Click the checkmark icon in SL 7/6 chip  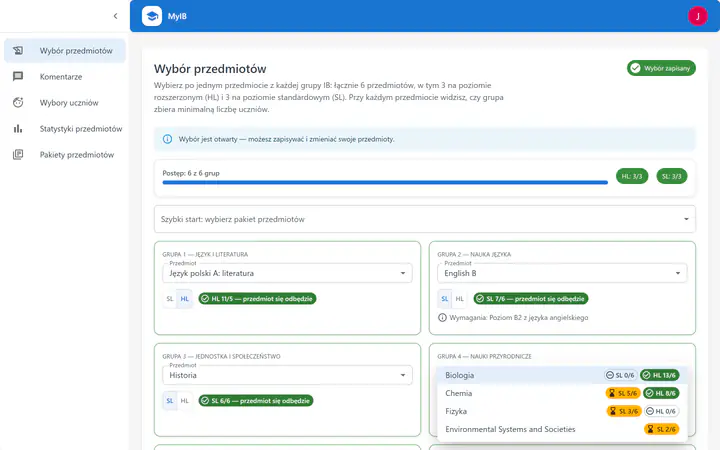(x=480, y=298)
